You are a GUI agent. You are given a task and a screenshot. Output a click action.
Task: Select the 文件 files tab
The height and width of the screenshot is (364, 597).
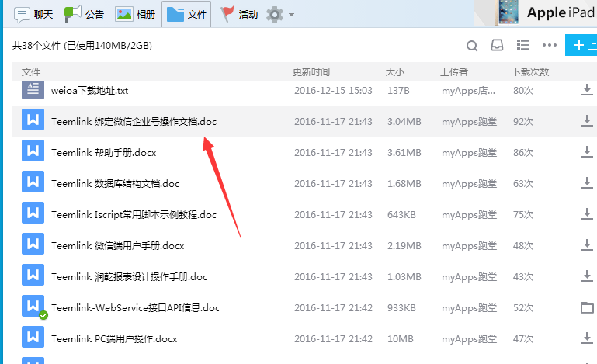pos(186,15)
